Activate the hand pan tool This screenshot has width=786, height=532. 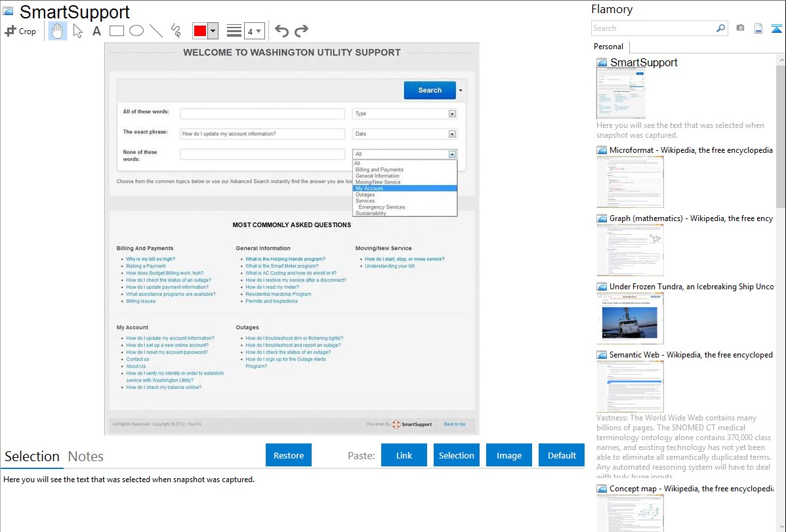pyautogui.click(x=58, y=31)
